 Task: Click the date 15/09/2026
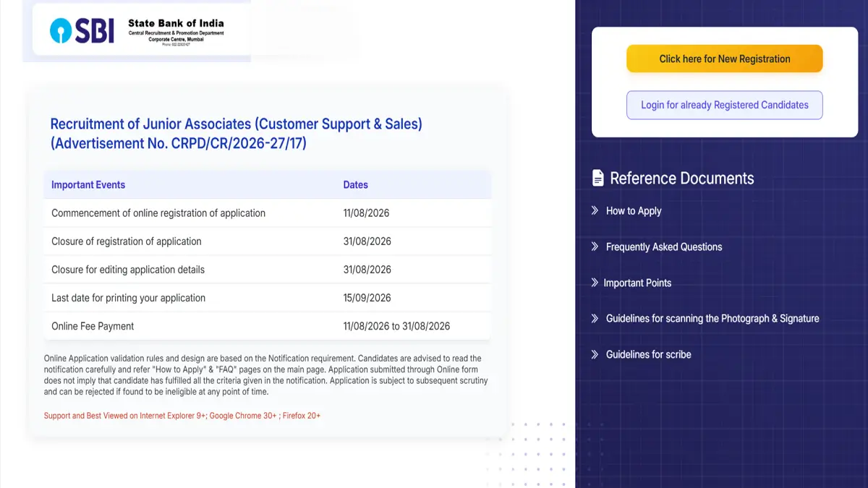pos(367,298)
